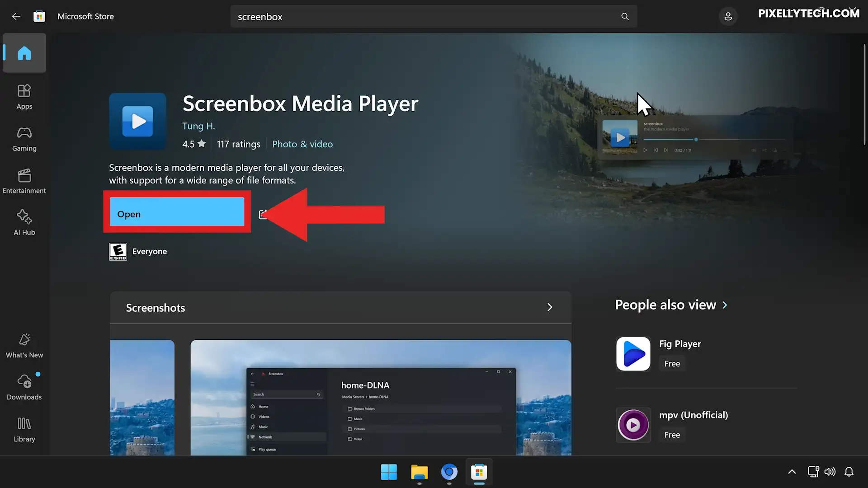Image resolution: width=868 pixels, height=488 pixels.
Task: Open the Fig Player title
Action: (680, 344)
